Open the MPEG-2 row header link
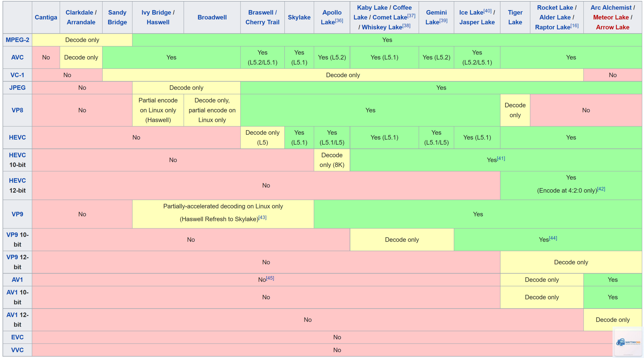 17,40
